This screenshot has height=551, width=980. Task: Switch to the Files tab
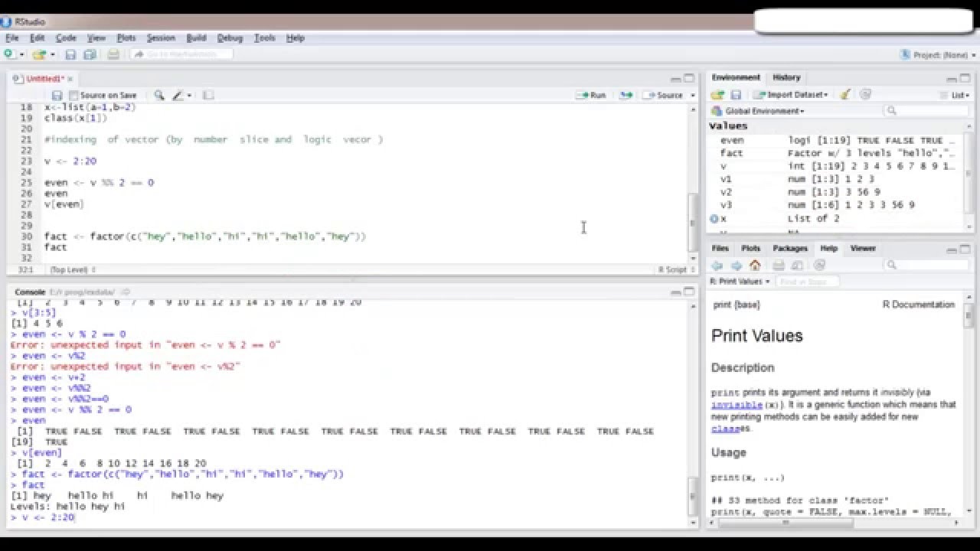[720, 248]
